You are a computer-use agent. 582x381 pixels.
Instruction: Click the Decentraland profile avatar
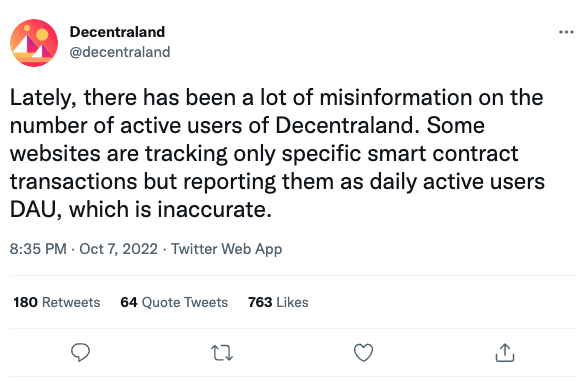coord(34,43)
